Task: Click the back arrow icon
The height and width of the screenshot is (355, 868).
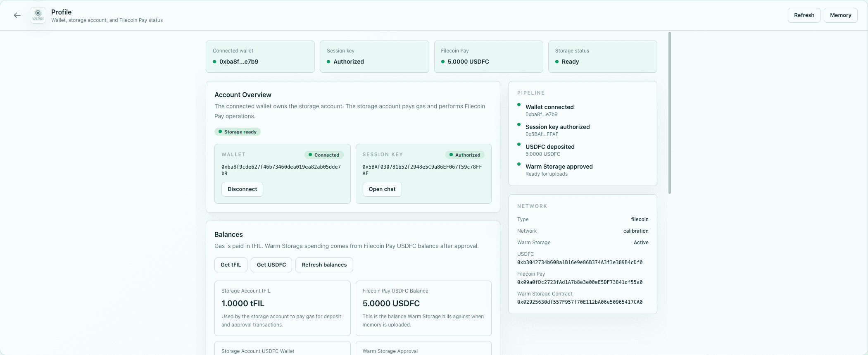Action: pyautogui.click(x=17, y=15)
